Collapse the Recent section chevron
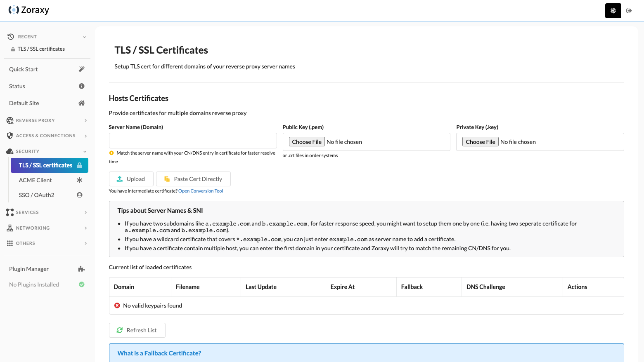The image size is (644, 362). (x=85, y=37)
